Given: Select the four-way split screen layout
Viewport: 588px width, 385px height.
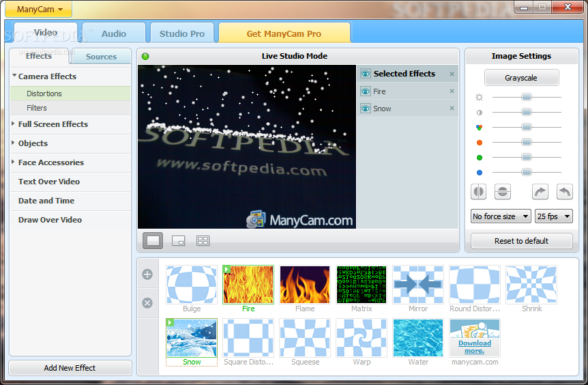Looking at the screenshot, I should point(203,240).
